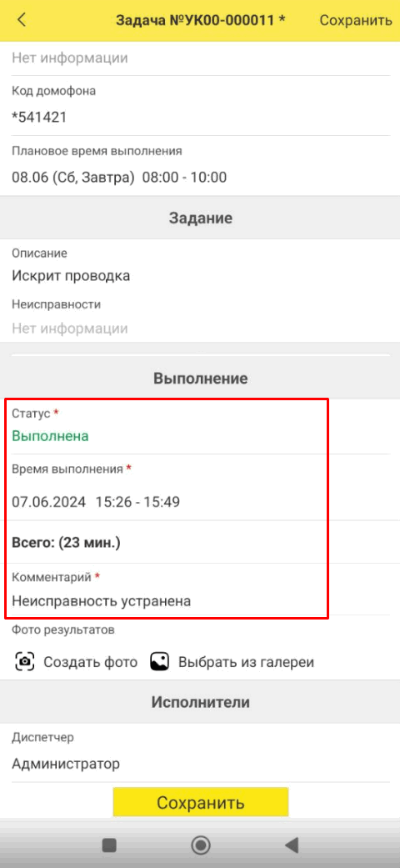Tap the Android recent apps square icon
The height and width of the screenshot is (868, 400).
click(x=109, y=845)
